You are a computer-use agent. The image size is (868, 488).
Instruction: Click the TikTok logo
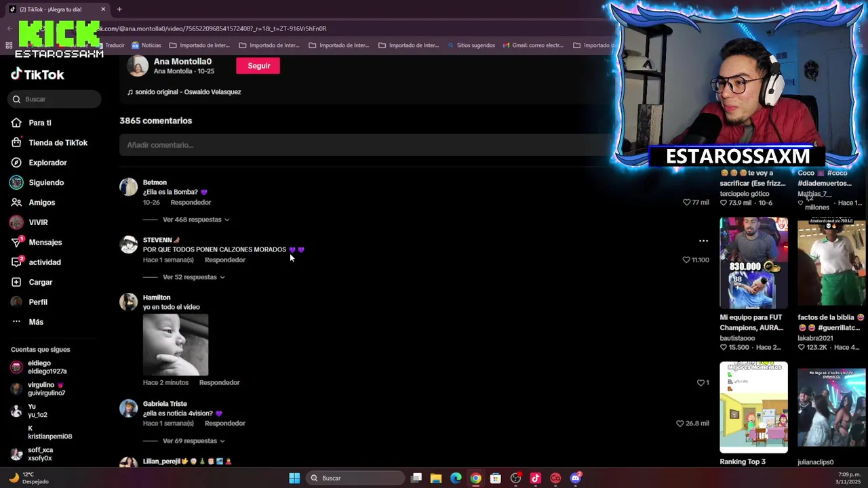37,75
